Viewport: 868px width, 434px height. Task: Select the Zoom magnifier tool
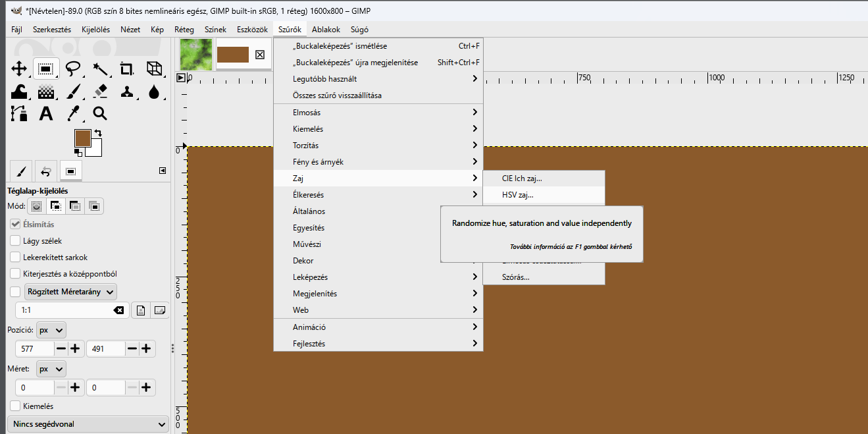[100, 113]
